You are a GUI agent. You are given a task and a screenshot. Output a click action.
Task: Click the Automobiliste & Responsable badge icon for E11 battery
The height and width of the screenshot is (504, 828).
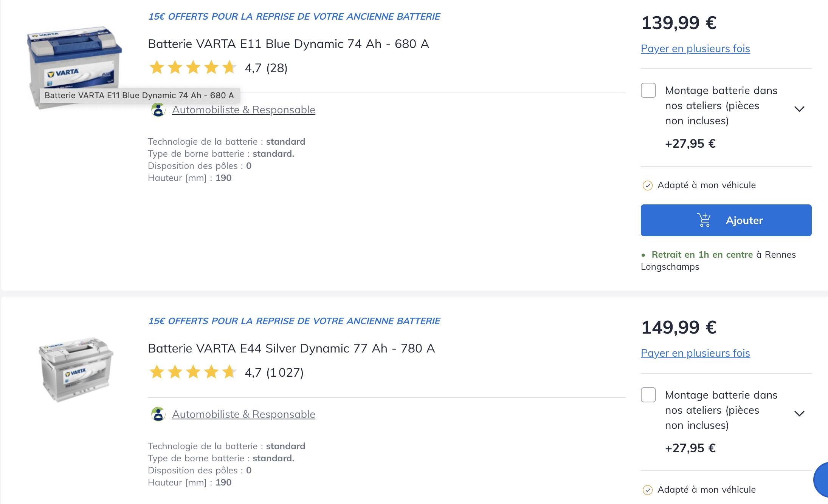158,110
